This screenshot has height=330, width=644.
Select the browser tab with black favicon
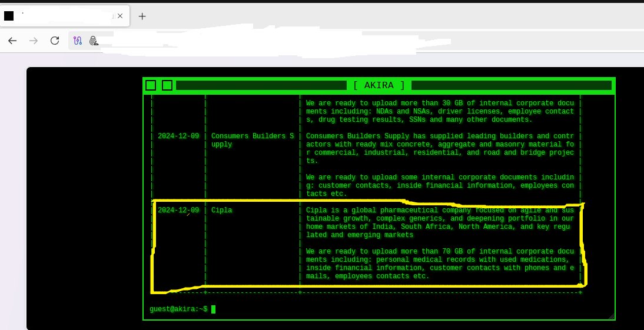coord(65,16)
